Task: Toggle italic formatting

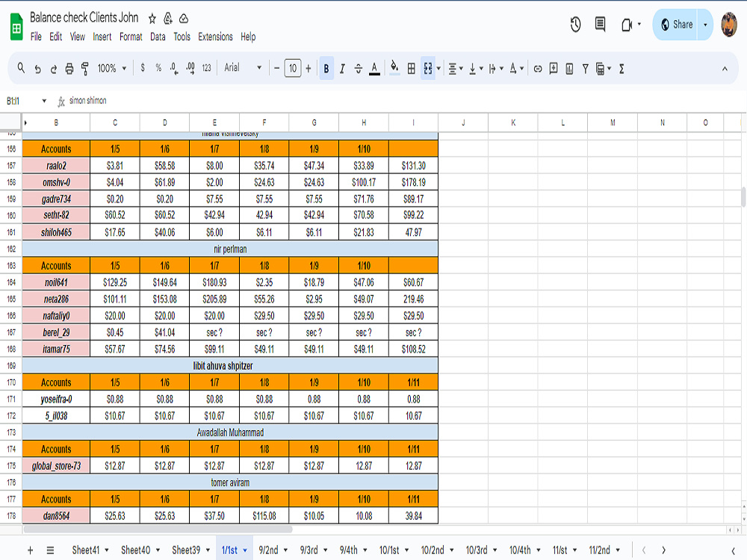Action: click(x=342, y=69)
